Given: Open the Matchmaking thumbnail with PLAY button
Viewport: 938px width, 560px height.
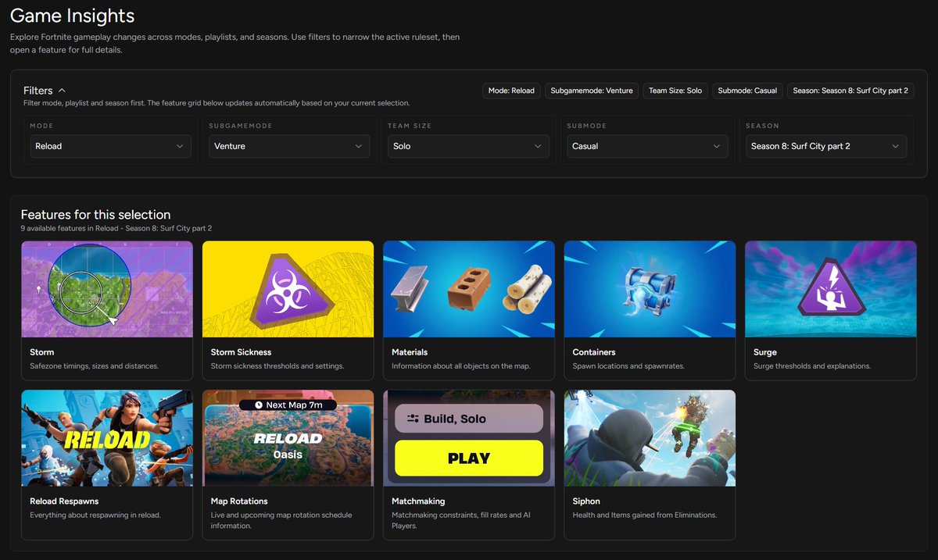Looking at the screenshot, I should [x=469, y=438].
